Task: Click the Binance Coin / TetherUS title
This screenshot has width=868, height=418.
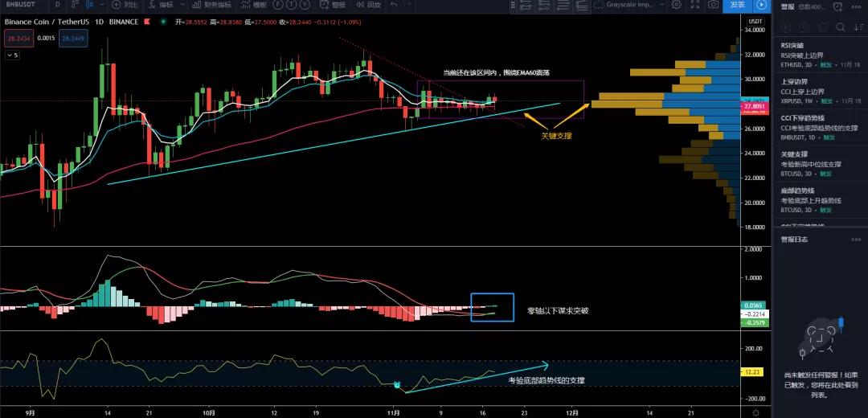Action: (x=47, y=23)
